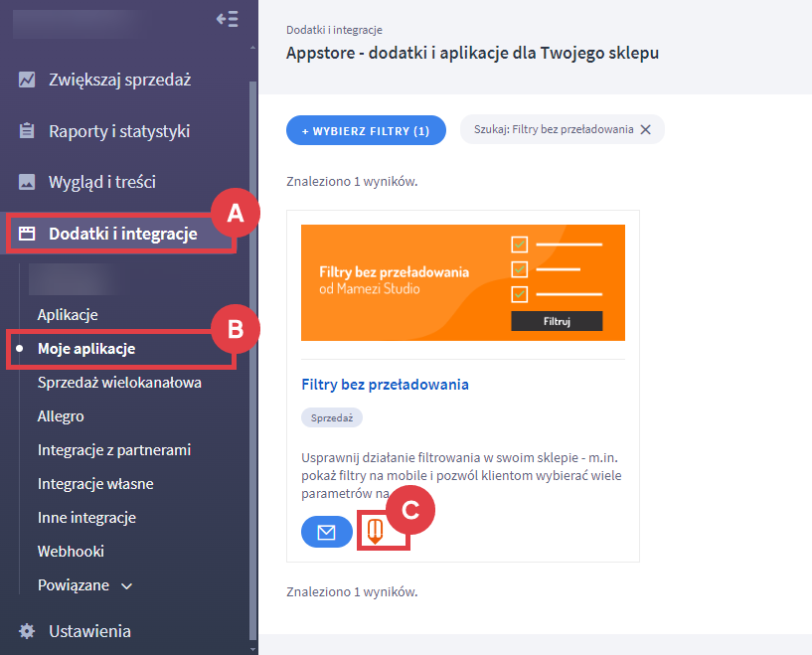Open the Allegro integration page
The image size is (812, 655).
point(61,416)
